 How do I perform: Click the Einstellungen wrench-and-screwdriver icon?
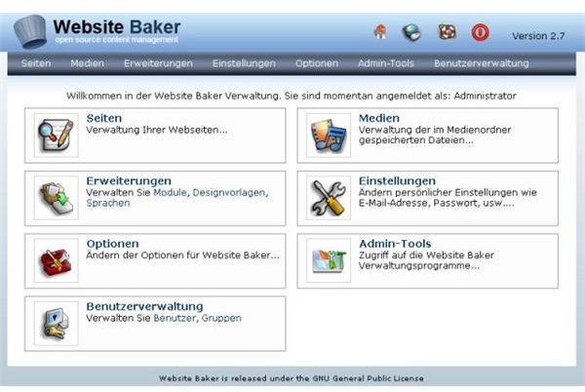329,198
